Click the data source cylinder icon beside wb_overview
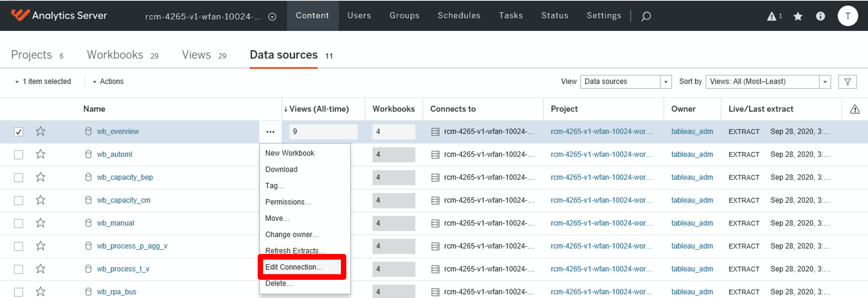This screenshot has height=298, width=868. pos(88,132)
